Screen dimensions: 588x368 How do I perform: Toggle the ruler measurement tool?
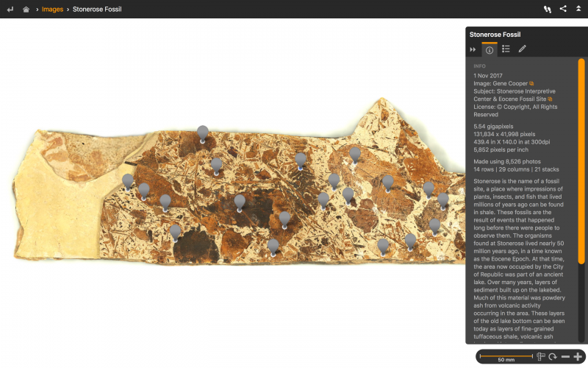click(540, 357)
